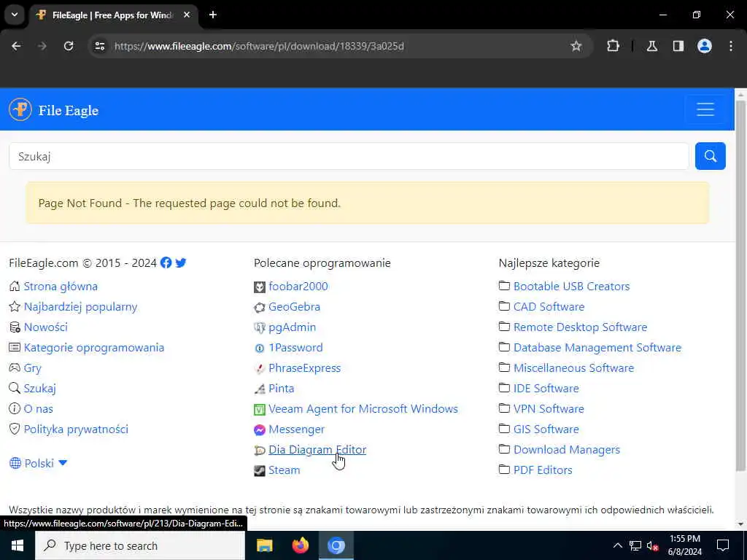Bookmark this page with star icon
This screenshot has width=747, height=560.
point(576,46)
